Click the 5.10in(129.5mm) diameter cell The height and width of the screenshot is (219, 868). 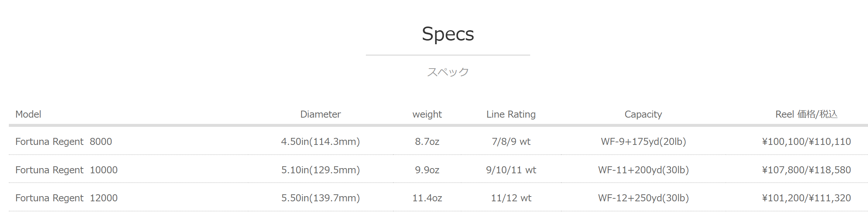tap(320, 170)
